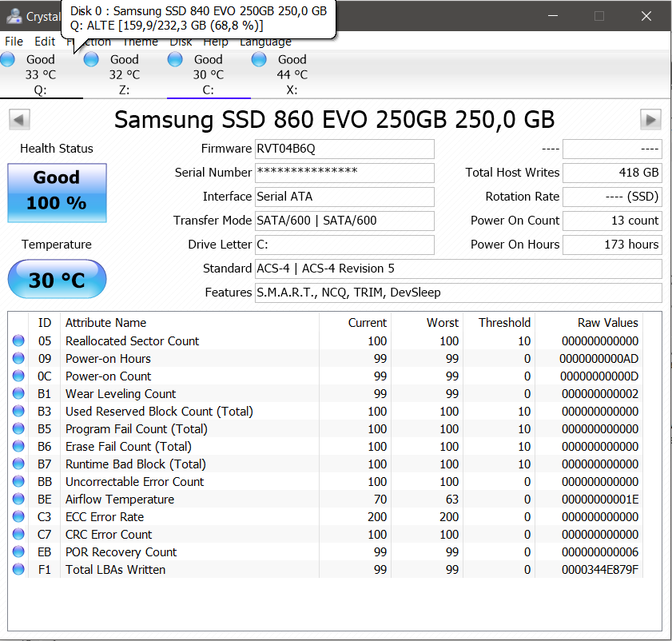This screenshot has height=641, width=672.
Task: Go to previous disk with left arrow
Action: tap(19, 120)
